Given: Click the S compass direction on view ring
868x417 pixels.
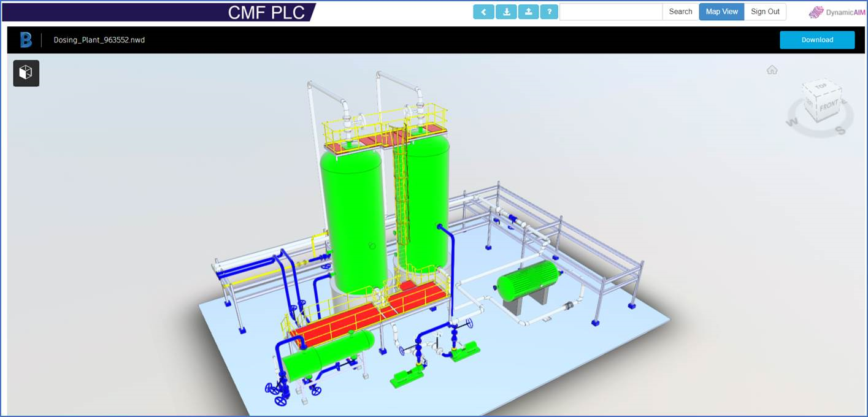Looking at the screenshot, I should tap(840, 130).
